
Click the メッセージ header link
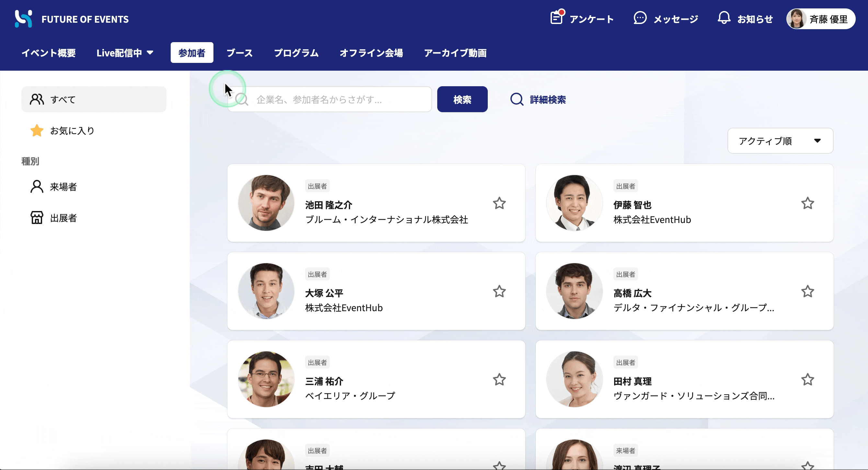pyautogui.click(x=676, y=19)
